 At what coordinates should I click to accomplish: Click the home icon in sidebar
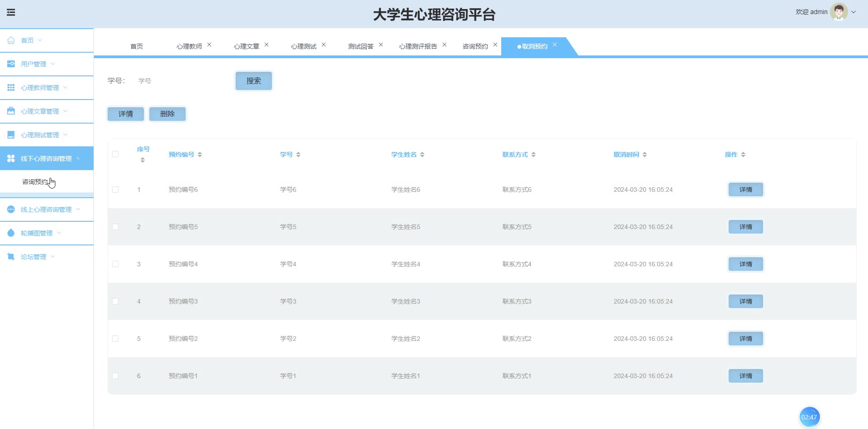(11, 40)
